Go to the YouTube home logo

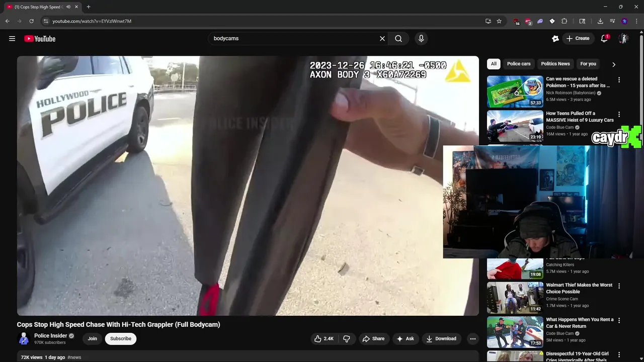(x=40, y=39)
